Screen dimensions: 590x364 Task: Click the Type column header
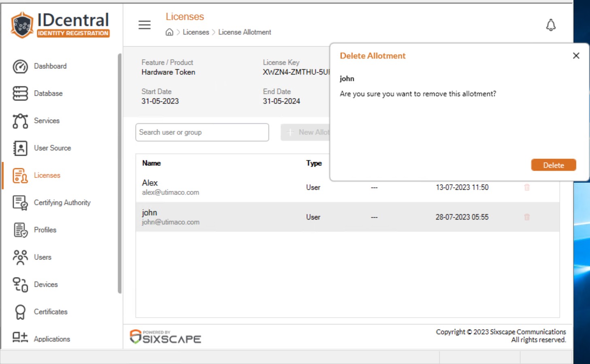coord(314,163)
